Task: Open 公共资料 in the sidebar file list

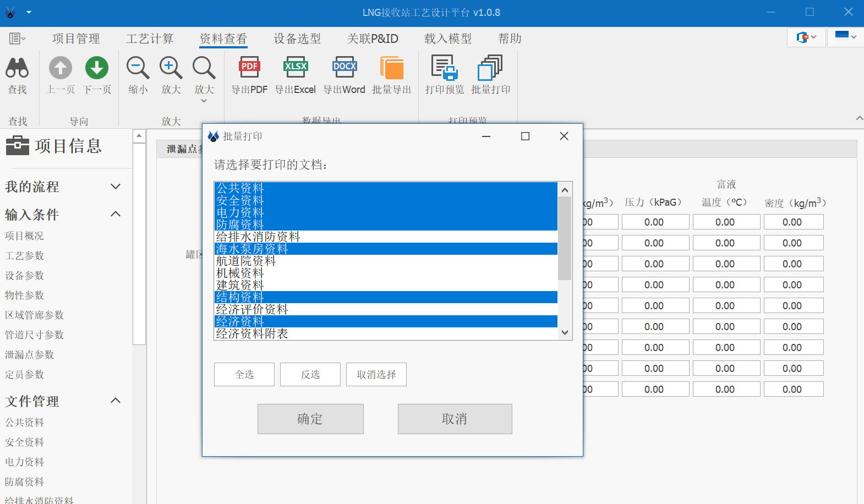Action: coord(24,422)
